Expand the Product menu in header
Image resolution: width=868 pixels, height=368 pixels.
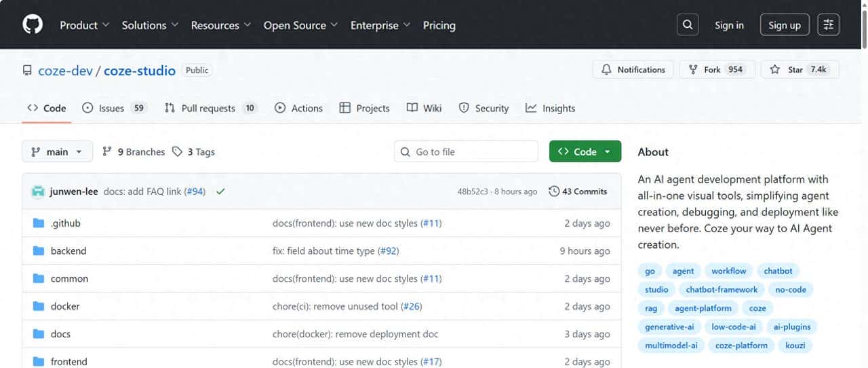pos(84,25)
